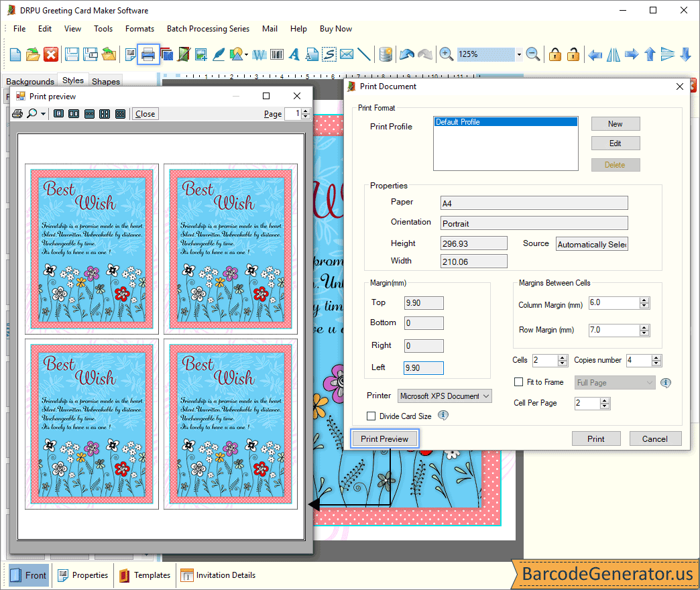Click the Print Preview button
Screen dimensions: 700x590
point(384,438)
